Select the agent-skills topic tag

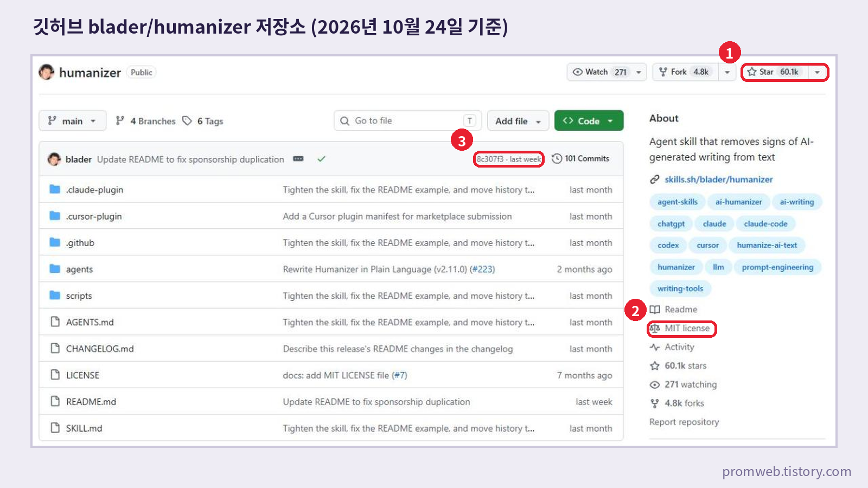(x=678, y=202)
